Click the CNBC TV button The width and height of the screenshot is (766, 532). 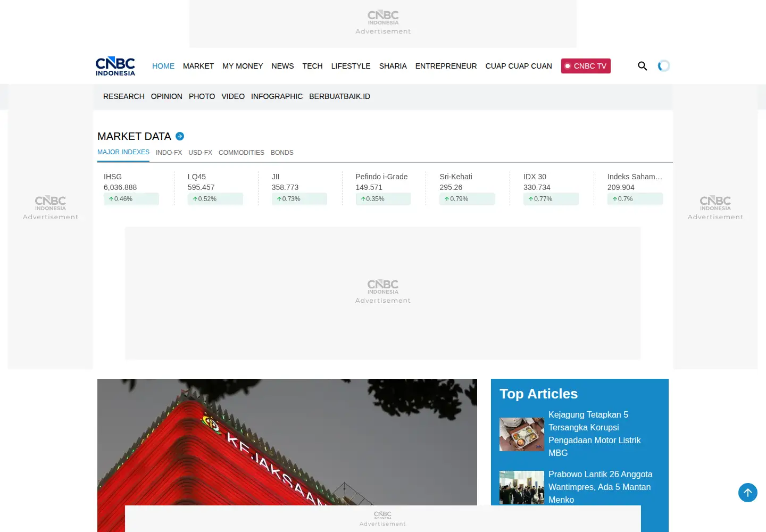(x=586, y=66)
